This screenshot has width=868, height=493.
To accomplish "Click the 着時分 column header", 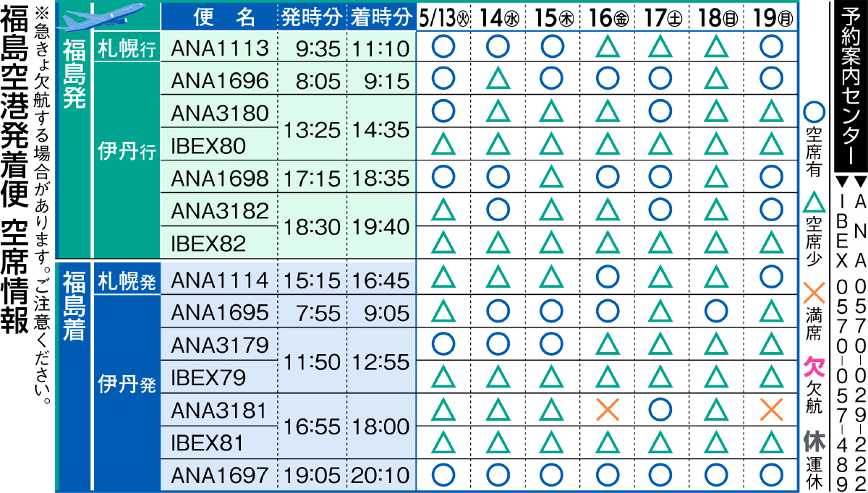I will click(380, 16).
